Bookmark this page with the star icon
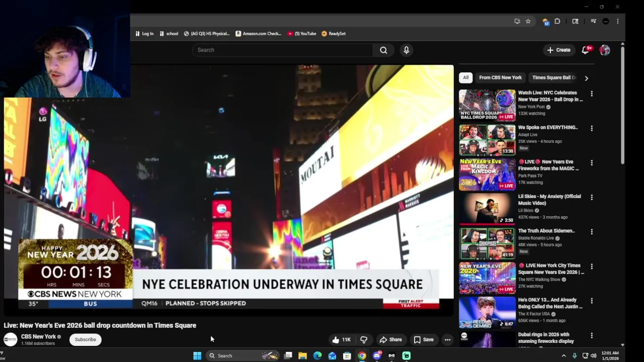 [528, 21]
